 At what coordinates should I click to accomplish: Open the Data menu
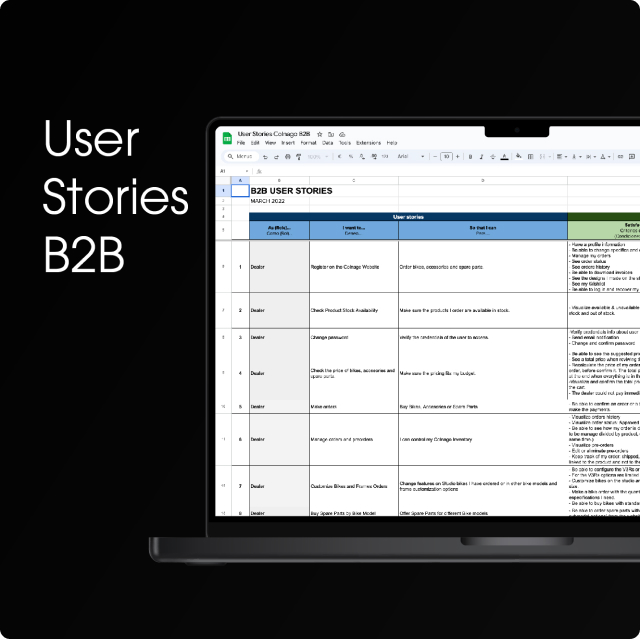(328, 143)
